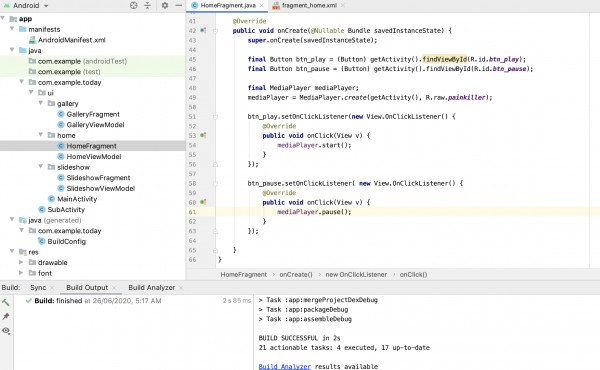Screen dimensions: 600x370
Task: Switch to fragment_home.xml tab
Action: (x=309, y=5)
